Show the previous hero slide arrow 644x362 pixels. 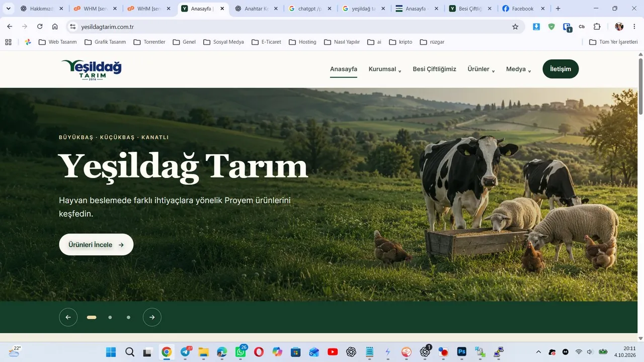[x=68, y=317]
